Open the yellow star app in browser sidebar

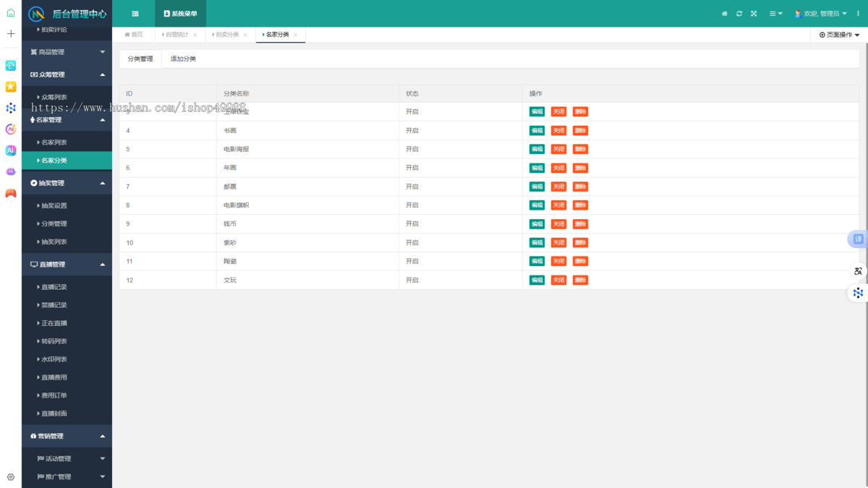tap(11, 87)
